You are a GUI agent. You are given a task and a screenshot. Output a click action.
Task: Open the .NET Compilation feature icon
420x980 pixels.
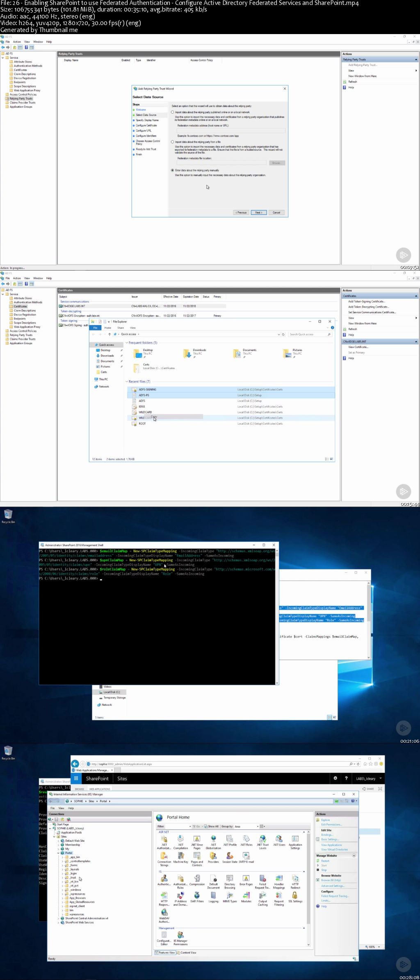point(180,842)
